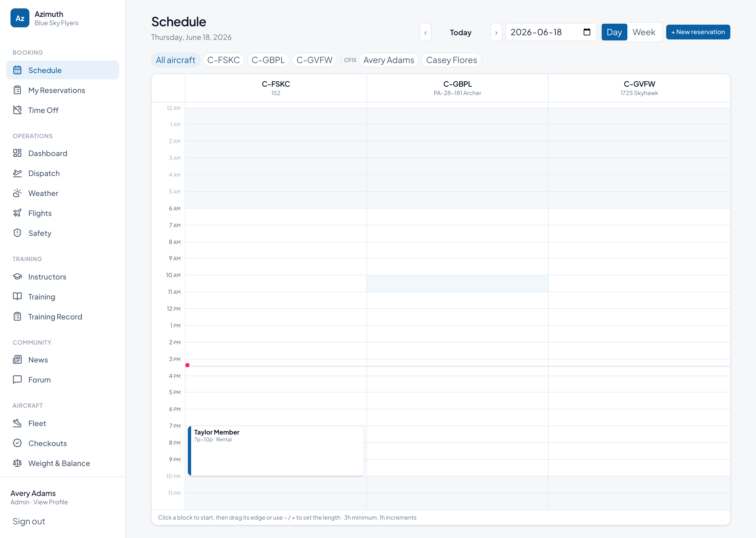Open Schedule calendar icon in sidebar
Image resolution: width=756 pixels, height=538 pixels.
click(x=17, y=70)
